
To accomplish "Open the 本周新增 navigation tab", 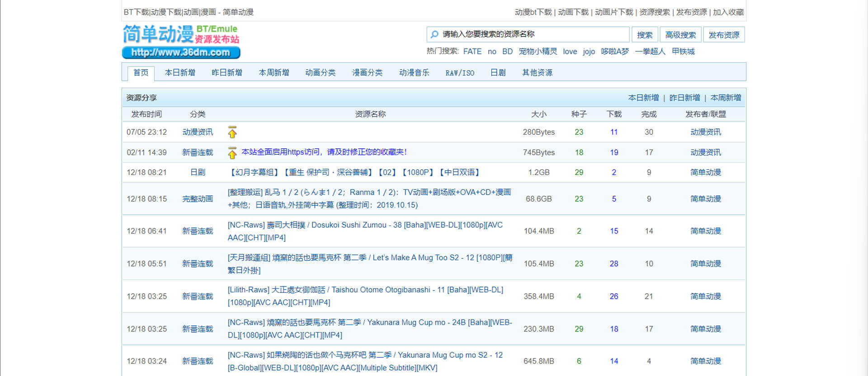I will (274, 73).
